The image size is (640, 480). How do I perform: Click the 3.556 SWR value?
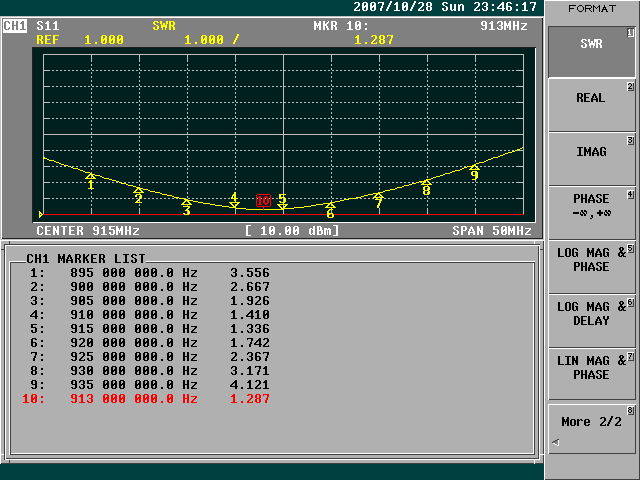(250, 273)
